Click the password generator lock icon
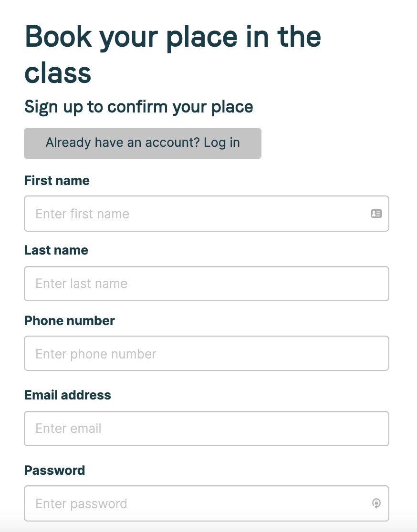Image resolution: width=417 pixels, height=532 pixels. (376, 503)
